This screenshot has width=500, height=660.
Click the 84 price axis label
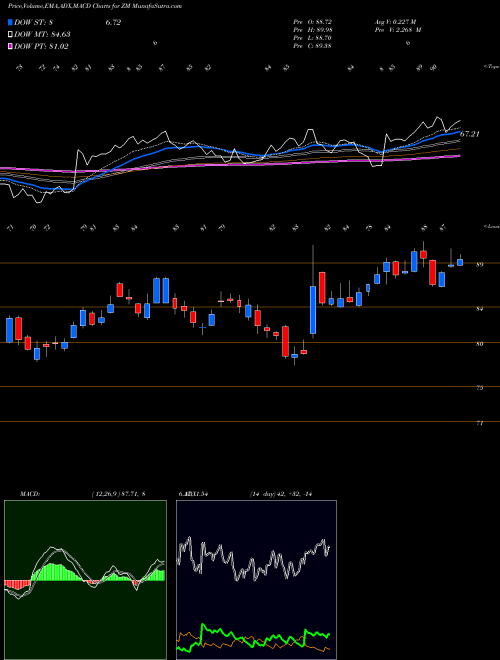point(479,309)
